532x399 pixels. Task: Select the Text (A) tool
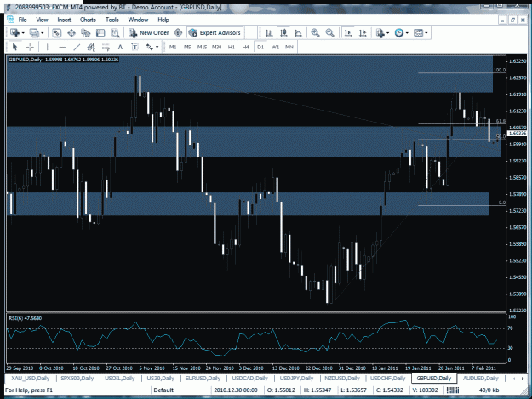[x=120, y=47]
